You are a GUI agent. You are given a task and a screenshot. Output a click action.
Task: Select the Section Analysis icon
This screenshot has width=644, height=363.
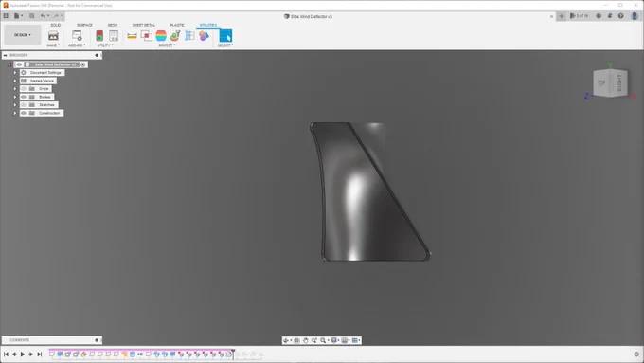pyautogui.click(x=189, y=36)
